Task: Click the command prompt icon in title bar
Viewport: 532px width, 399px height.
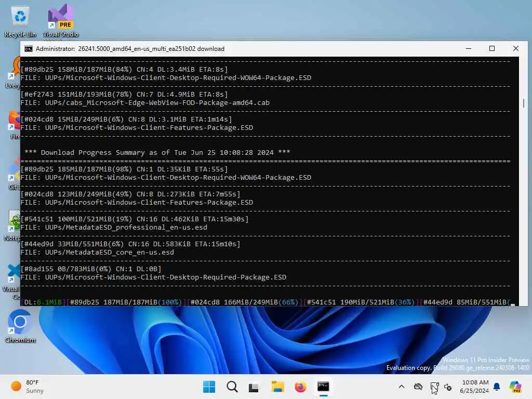Action: click(29, 49)
